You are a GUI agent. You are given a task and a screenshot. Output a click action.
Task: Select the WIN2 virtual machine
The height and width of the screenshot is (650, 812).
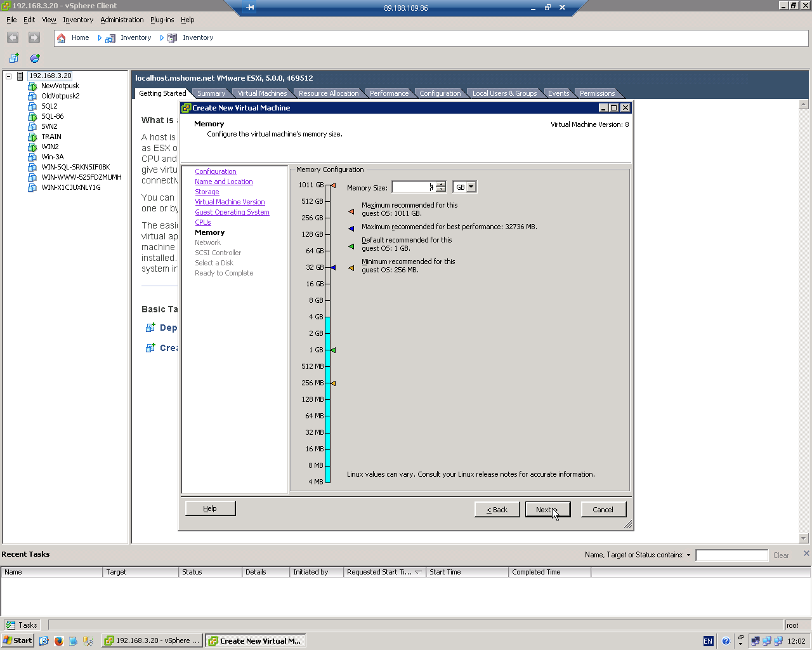coord(50,147)
